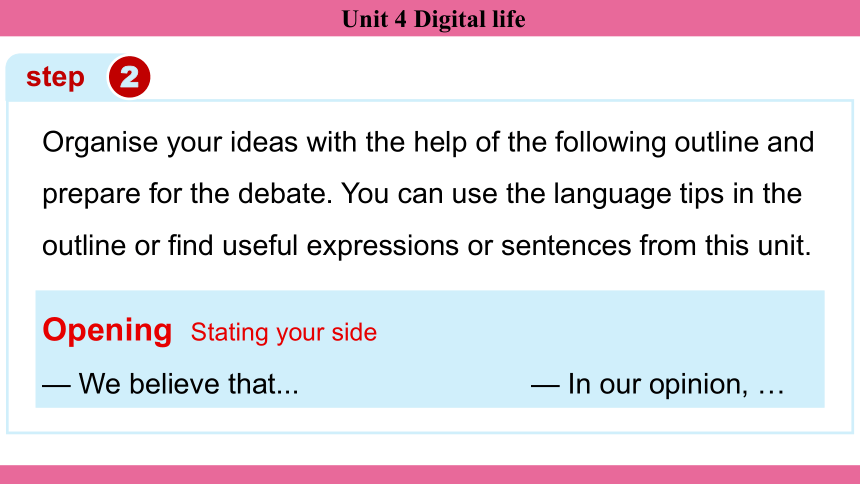The image size is (860, 484).
Task: Click the red "Opening" heading
Action: (108, 330)
